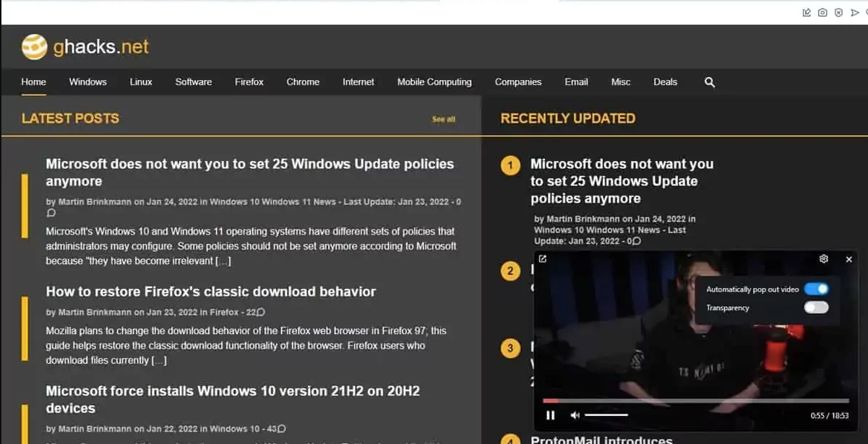Enable the Transparency toggle

pos(816,308)
